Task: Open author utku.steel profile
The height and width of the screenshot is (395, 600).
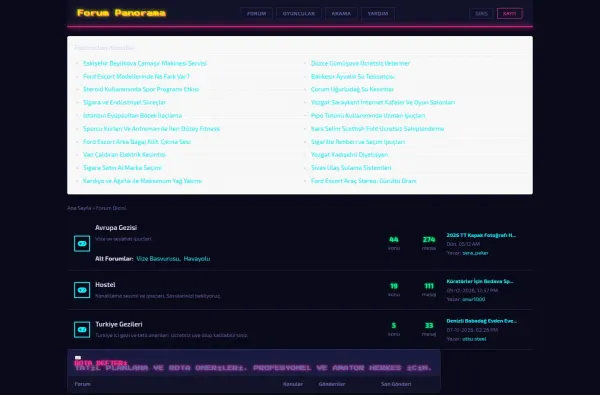Action: pyautogui.click(x=474, y=339)
